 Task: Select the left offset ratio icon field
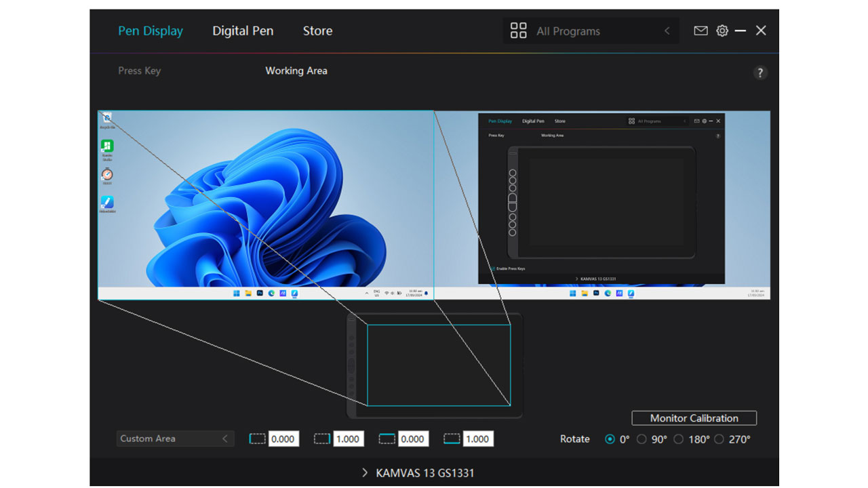coord(258,439)
